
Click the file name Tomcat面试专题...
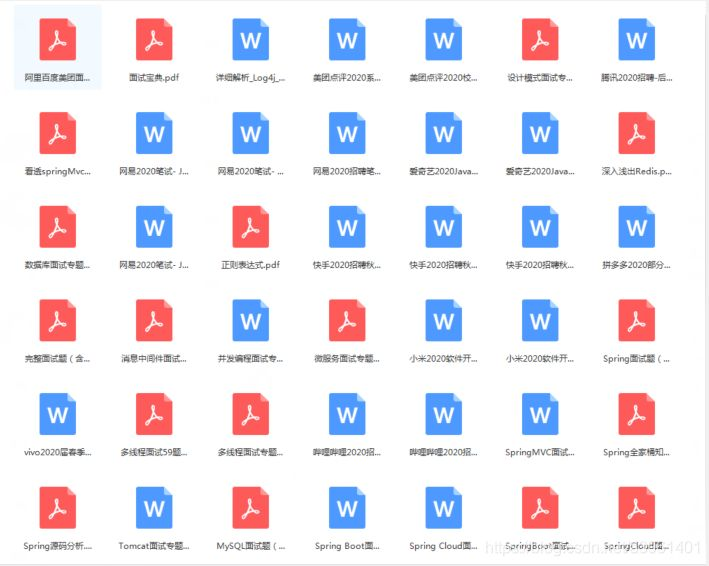pos(154,546)
